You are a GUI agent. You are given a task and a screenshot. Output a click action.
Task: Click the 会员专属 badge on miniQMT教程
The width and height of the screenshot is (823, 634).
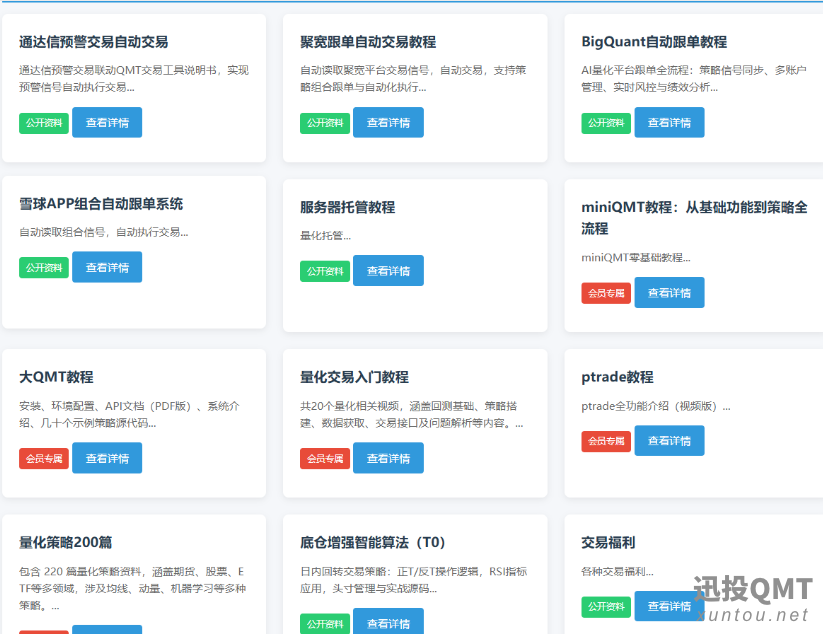pos(606,293)
